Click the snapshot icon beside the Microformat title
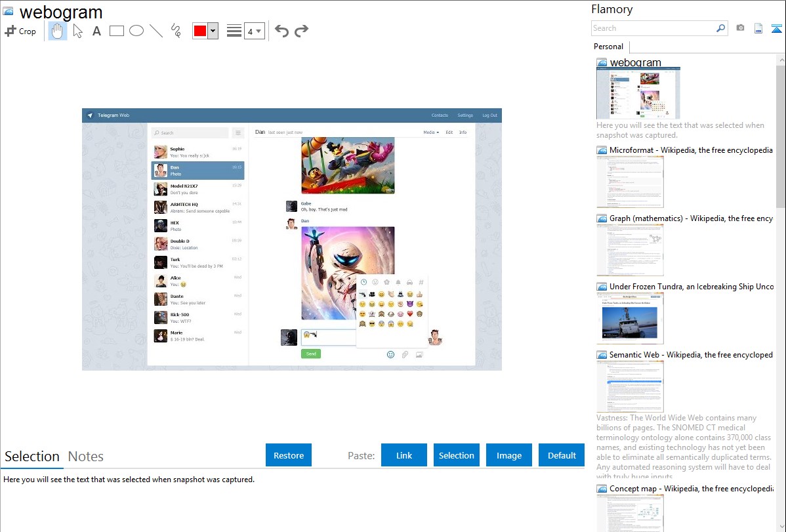 click(602, 150)
